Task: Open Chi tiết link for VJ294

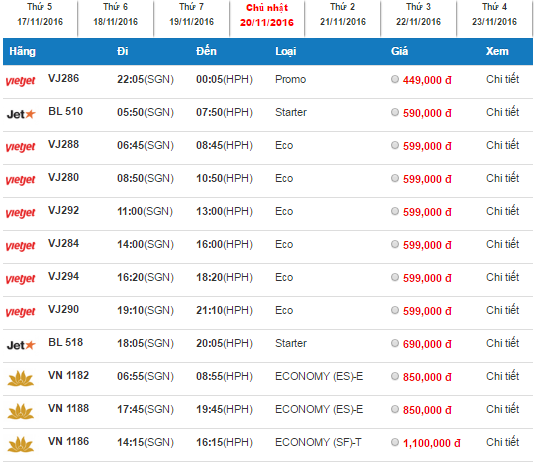Action: [x=502, y=277]
